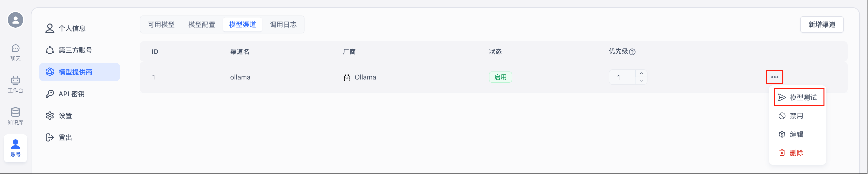Decrease priority with the down arrow
The width and height of the screenshot is (868, 174).
tap(641, 81)
